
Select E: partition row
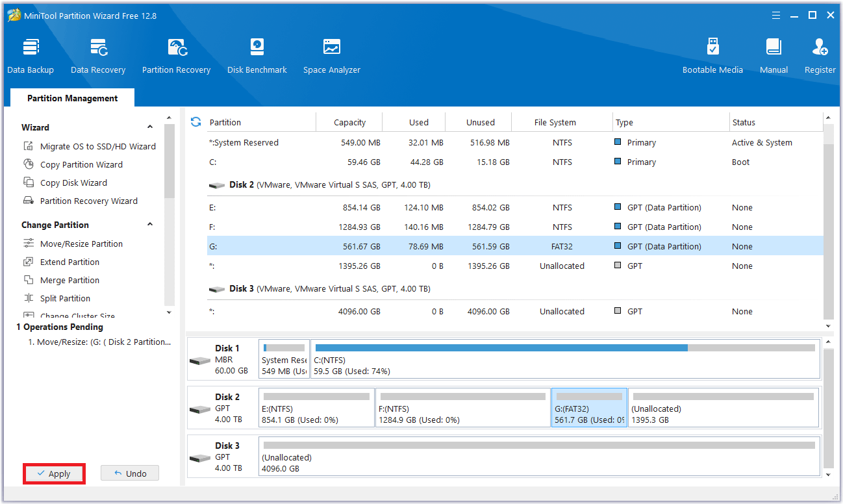(515, 207)
